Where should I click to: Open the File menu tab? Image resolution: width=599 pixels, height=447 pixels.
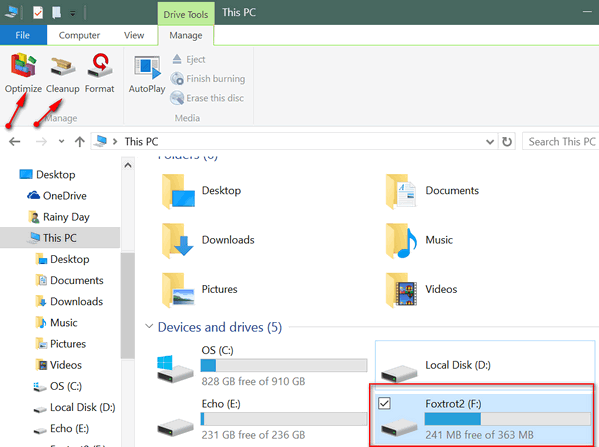pos(23,35)
